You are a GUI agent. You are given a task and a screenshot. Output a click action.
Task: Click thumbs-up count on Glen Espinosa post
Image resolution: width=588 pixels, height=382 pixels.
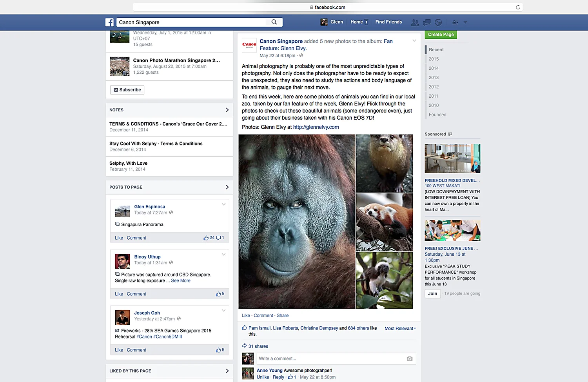click(209, 238)
